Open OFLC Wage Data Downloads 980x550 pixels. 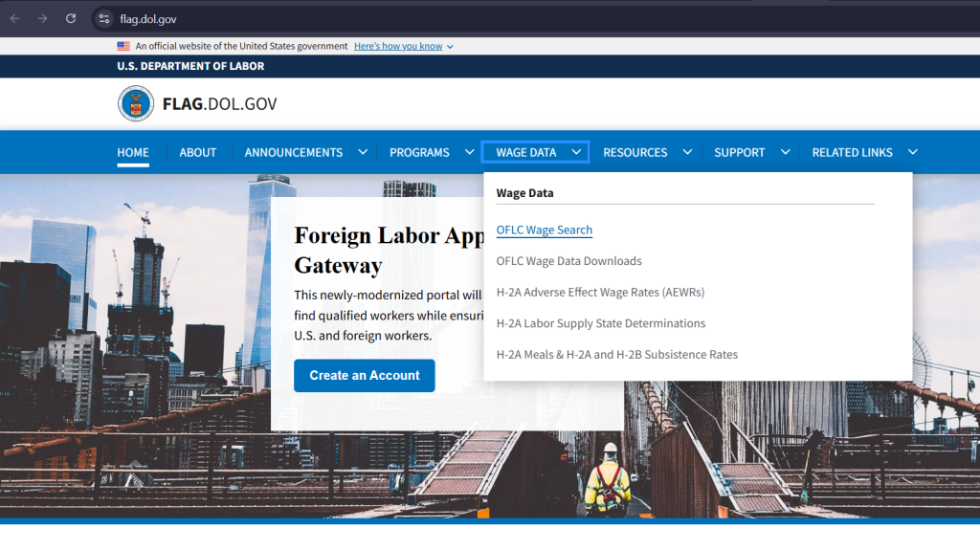(x=568, y=261)
